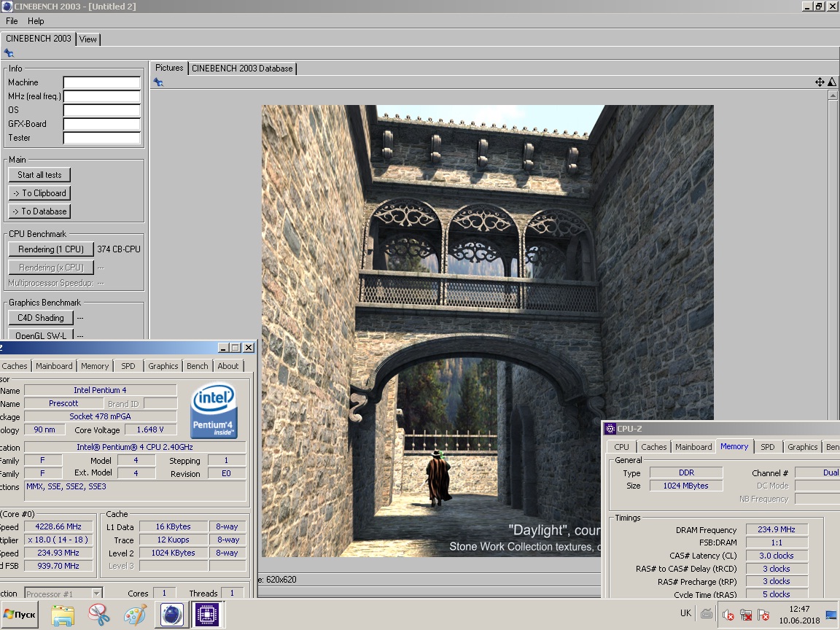
Task: Open Bench tab in left CPU-Z window
Action: click(x=197, y=366)
